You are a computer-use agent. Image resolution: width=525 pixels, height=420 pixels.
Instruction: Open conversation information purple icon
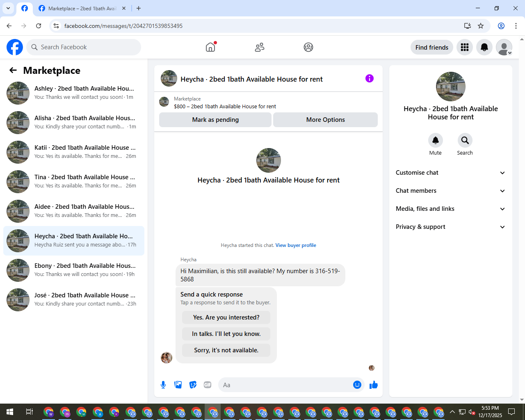370,78
